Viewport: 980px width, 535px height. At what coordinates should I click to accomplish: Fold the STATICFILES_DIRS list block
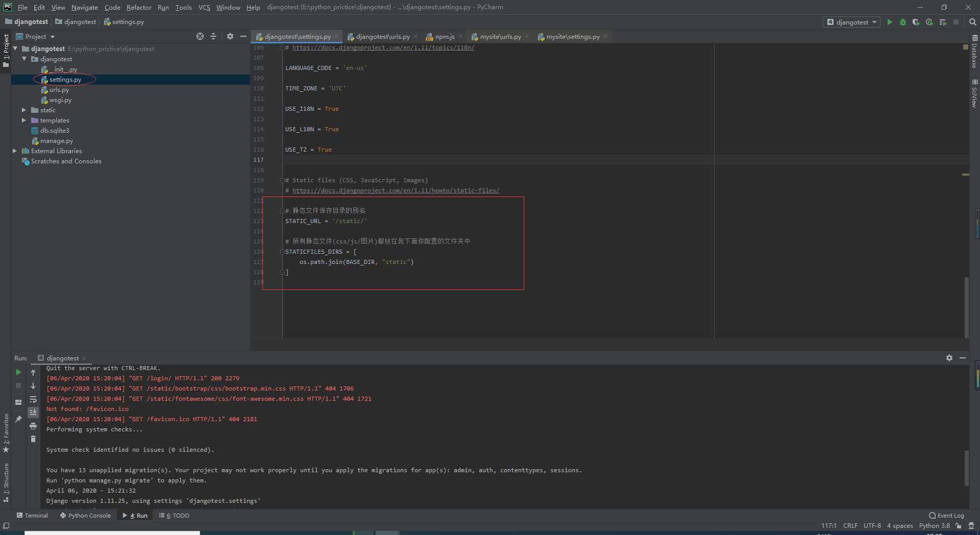[x=282, y=252]
